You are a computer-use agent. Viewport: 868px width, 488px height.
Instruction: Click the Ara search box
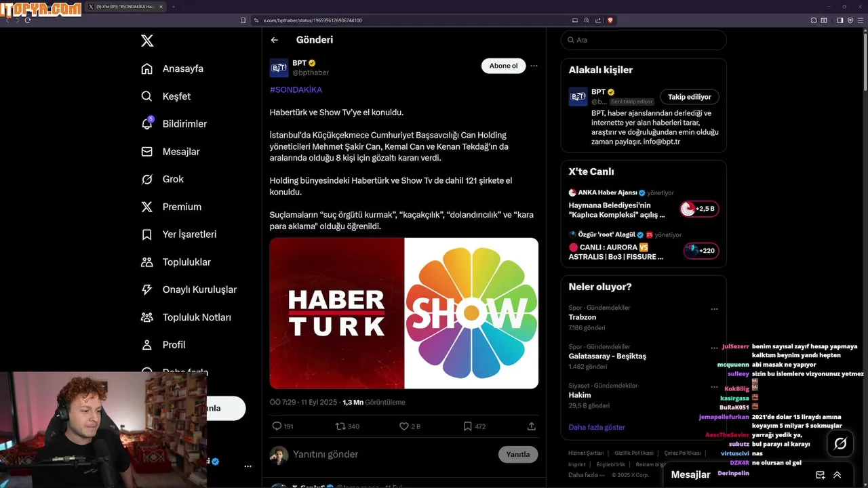pos(644,40)
